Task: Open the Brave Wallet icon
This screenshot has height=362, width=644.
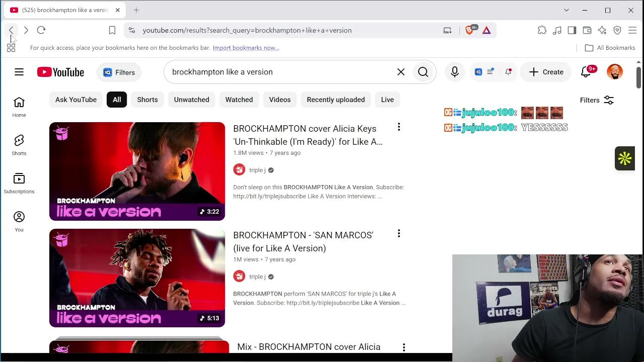Action: click(587, 30)
